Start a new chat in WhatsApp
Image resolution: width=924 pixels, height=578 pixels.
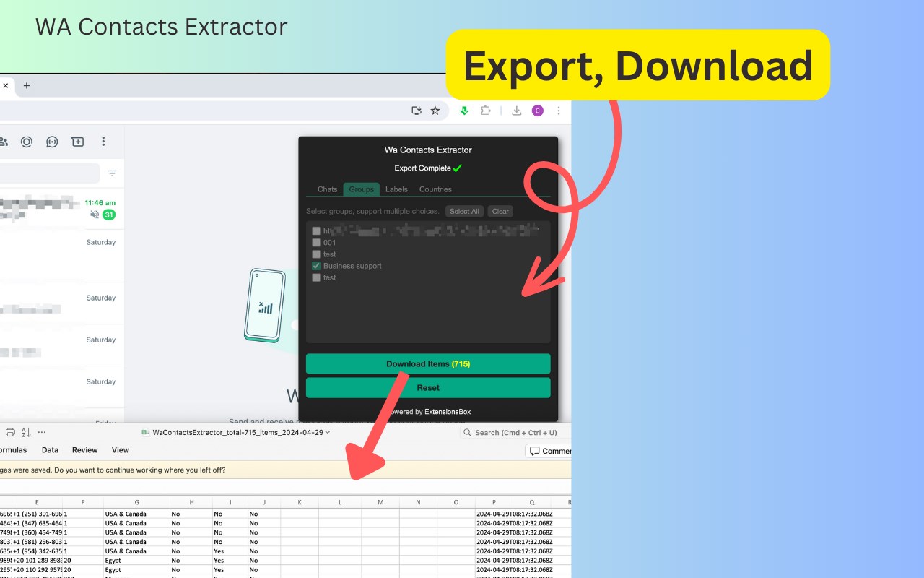(x=77, y=142)
